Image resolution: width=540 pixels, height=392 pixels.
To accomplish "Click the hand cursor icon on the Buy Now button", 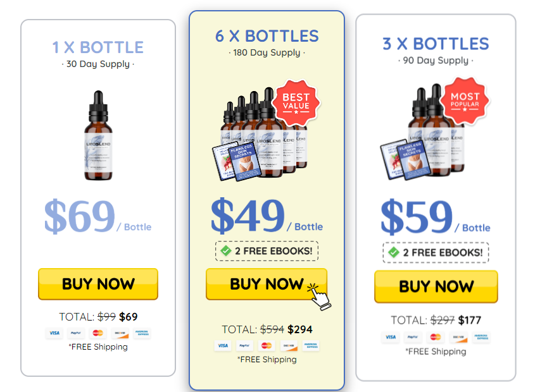I will point(319,297).
